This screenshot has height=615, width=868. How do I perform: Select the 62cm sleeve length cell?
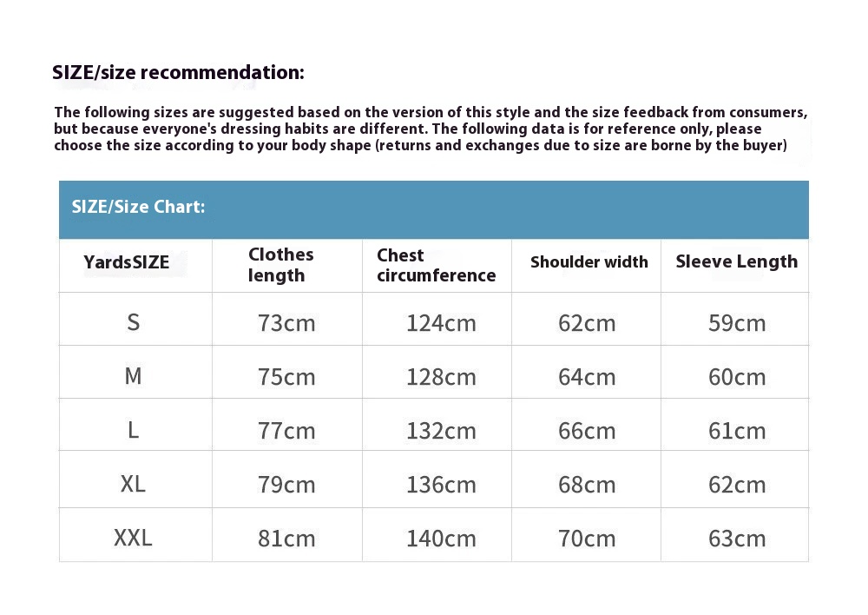click(x=737, y=485)
